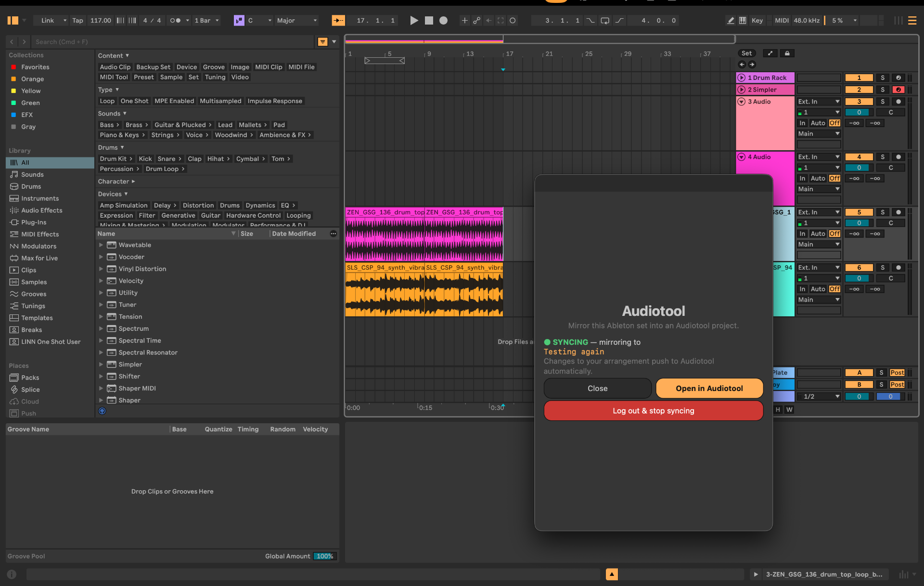Click browser filter toggle icon
The width and height of the screenshot is (924, 586).
(323, 42)
